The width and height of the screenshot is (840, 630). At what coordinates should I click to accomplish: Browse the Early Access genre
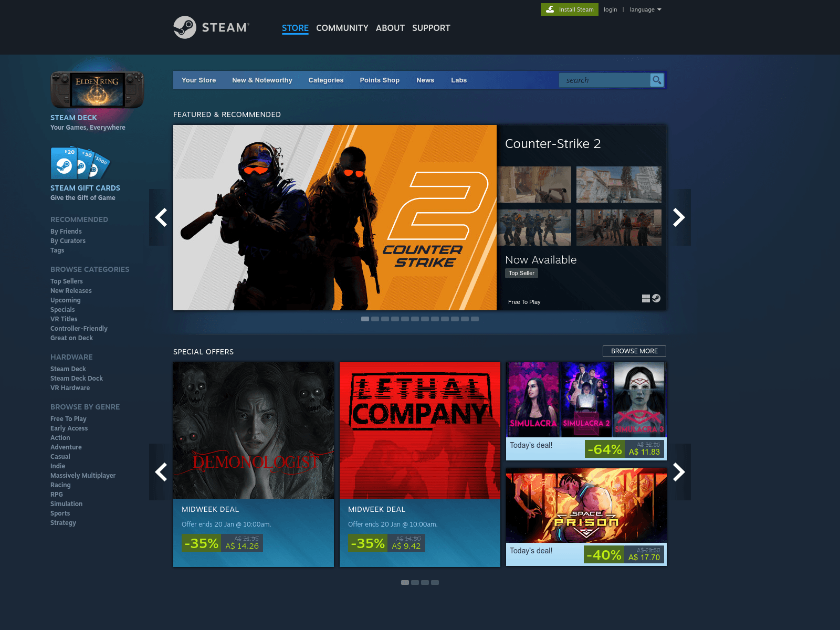tap(69, 428)
